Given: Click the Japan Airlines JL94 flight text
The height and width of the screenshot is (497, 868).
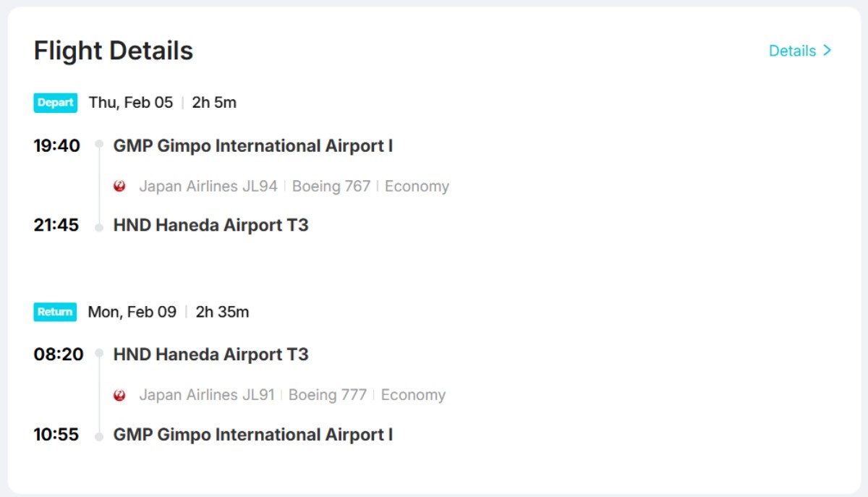Looking at the screenshot, I should point(208,187).
